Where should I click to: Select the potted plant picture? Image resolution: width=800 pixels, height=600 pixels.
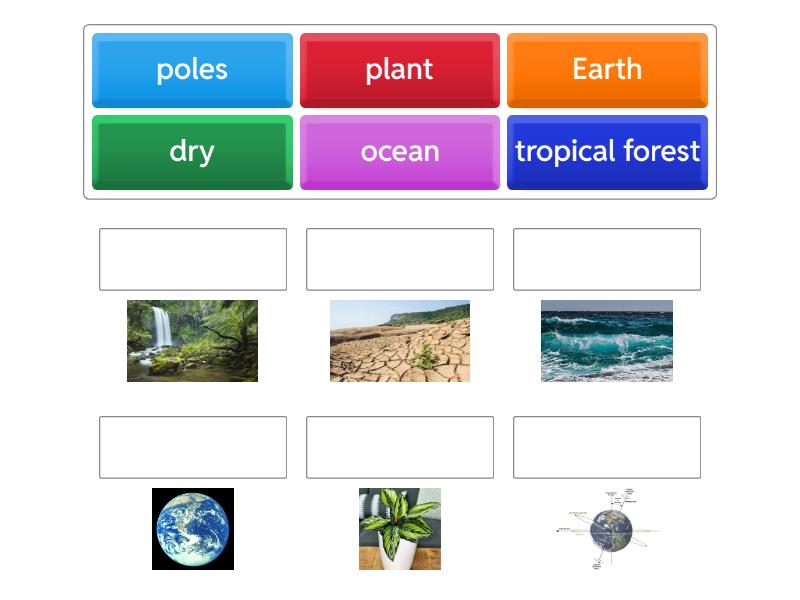pyautogui.click(x=400, y=529)
